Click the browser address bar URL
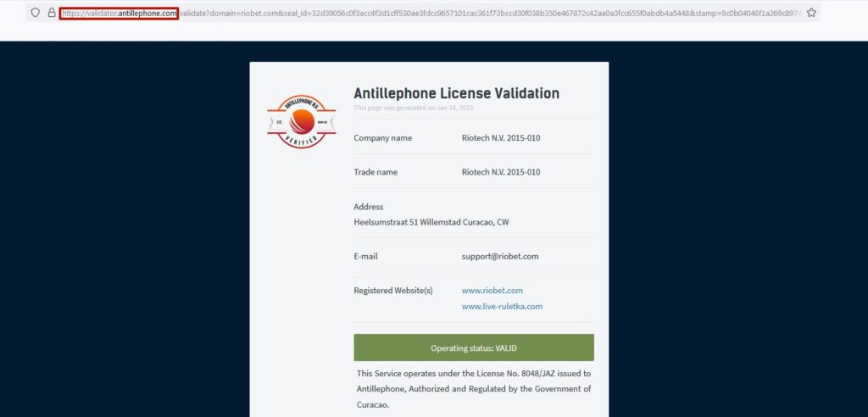The height and width of the screenshot is (417, 868). coord(431,13)
